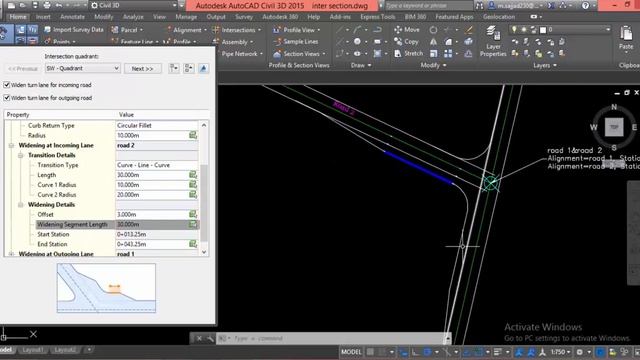The height and width of the screenshot is (360, 640).
Task: Click the Help question mark icon
Action: pos(585,6)
